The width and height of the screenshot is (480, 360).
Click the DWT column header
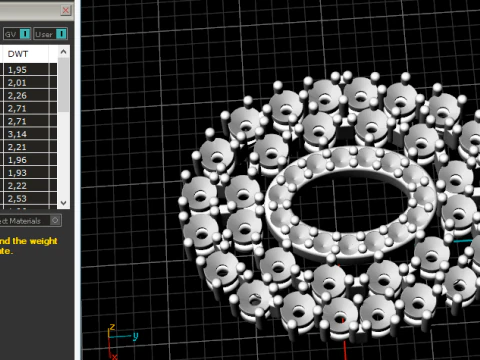(x=26, y=54)
